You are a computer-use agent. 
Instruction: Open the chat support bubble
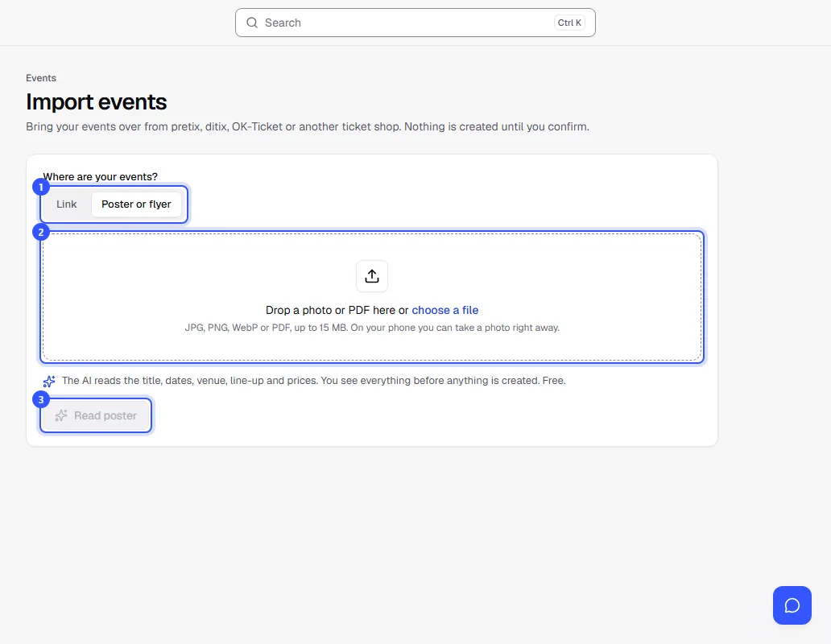pyautogui.click(x=792, y=605)
